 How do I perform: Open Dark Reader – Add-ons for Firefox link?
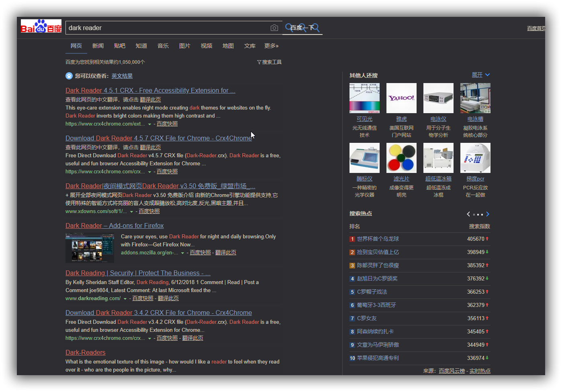pos(114,226)
